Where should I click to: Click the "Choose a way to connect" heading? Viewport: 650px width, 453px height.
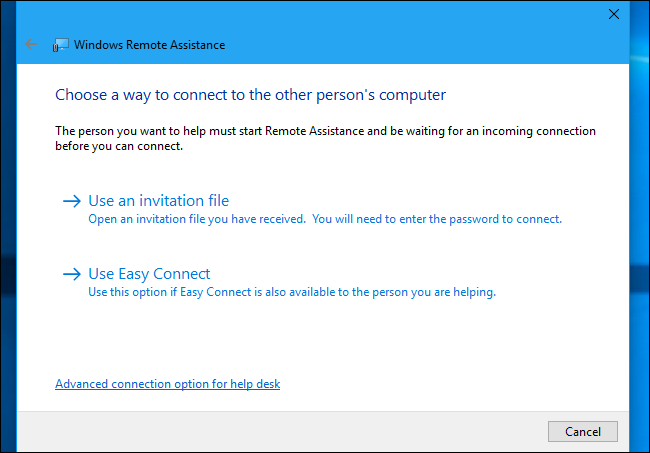(250, 95)
